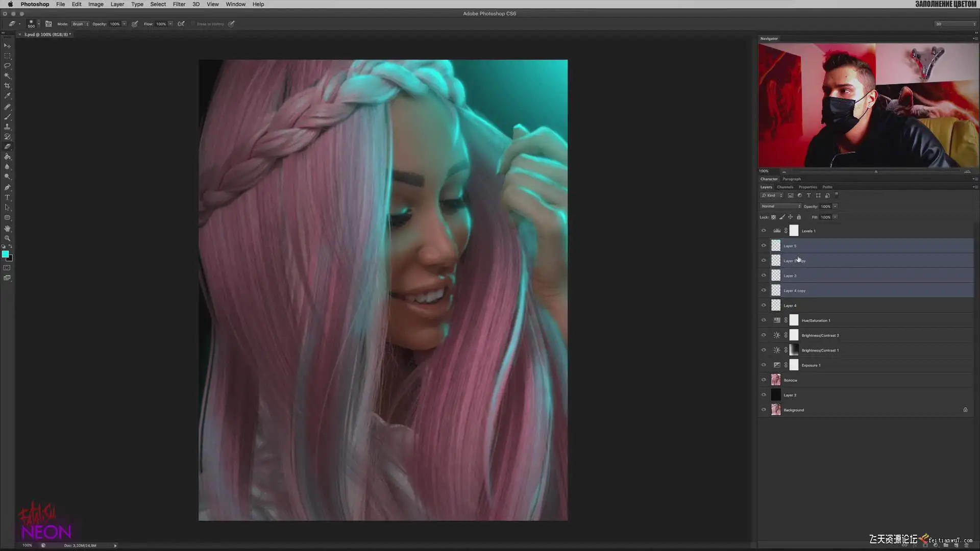Select the Lasso tool
Image resolution: width=980 pixels, height=551 pixels.
[7, 66]
